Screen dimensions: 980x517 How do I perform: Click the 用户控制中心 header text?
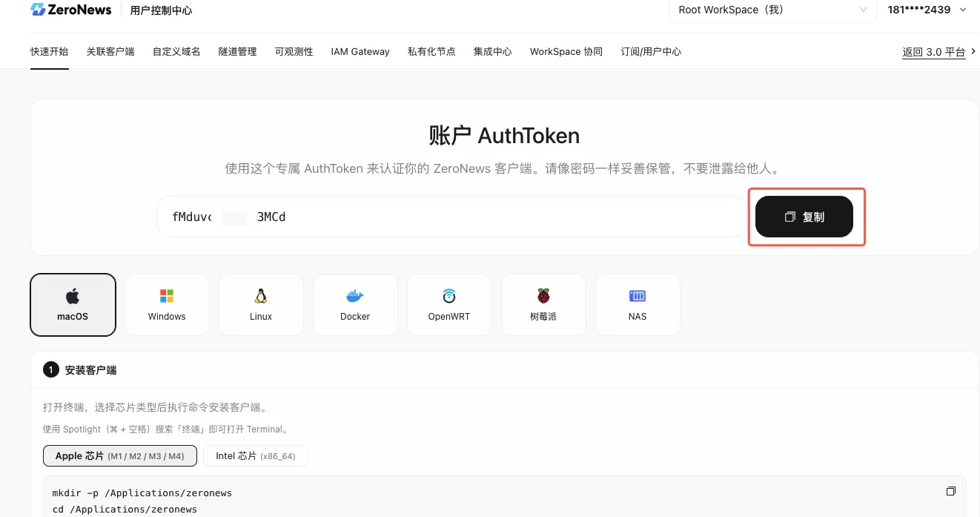[161, 10]
